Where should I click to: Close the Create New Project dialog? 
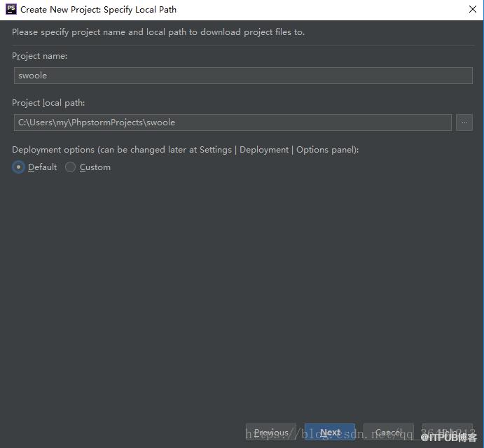click(473, 9)
